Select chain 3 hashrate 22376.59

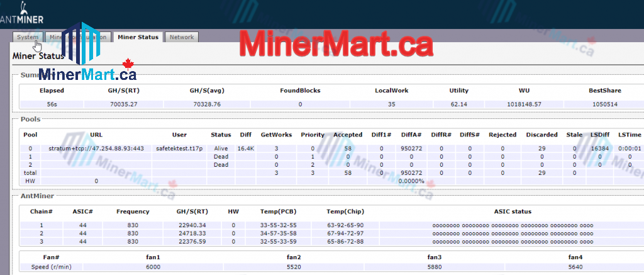point(192,242)
